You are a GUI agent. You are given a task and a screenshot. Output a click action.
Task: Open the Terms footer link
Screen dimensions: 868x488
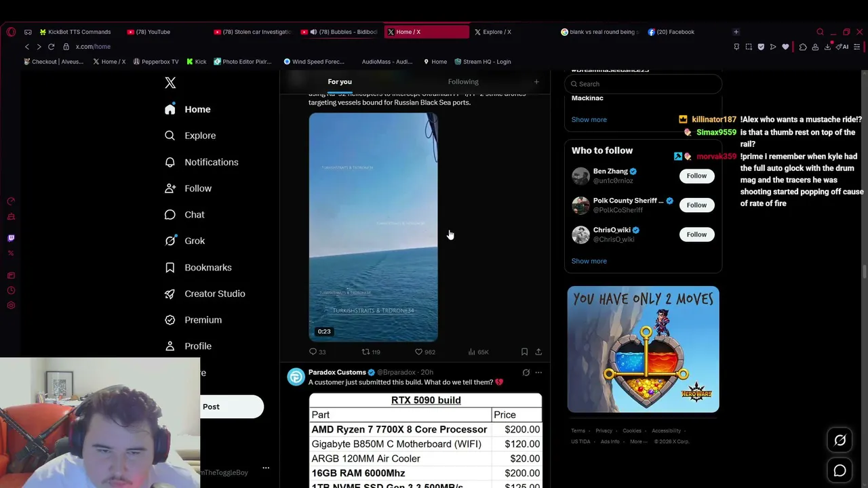click(x=578, y=430)
